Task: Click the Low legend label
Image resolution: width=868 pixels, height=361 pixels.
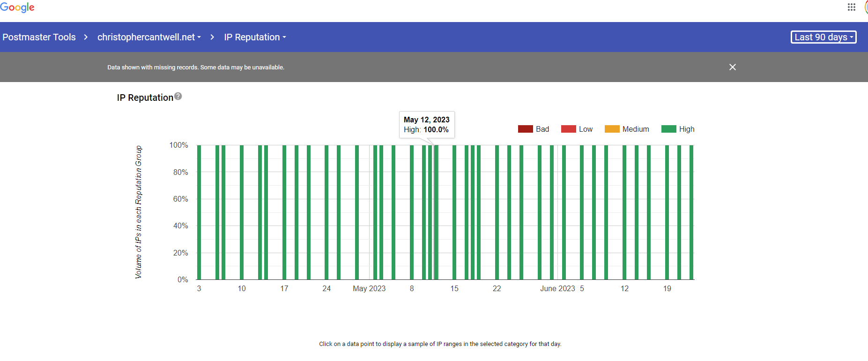Action: [586, 129]
